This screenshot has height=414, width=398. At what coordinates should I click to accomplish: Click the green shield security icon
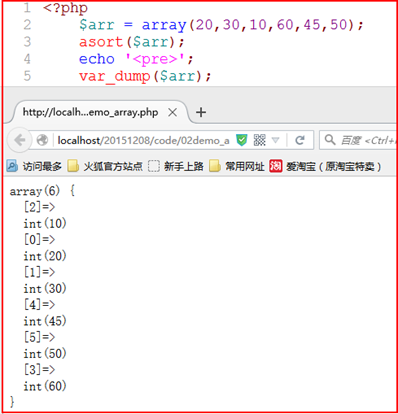point(241,140)
